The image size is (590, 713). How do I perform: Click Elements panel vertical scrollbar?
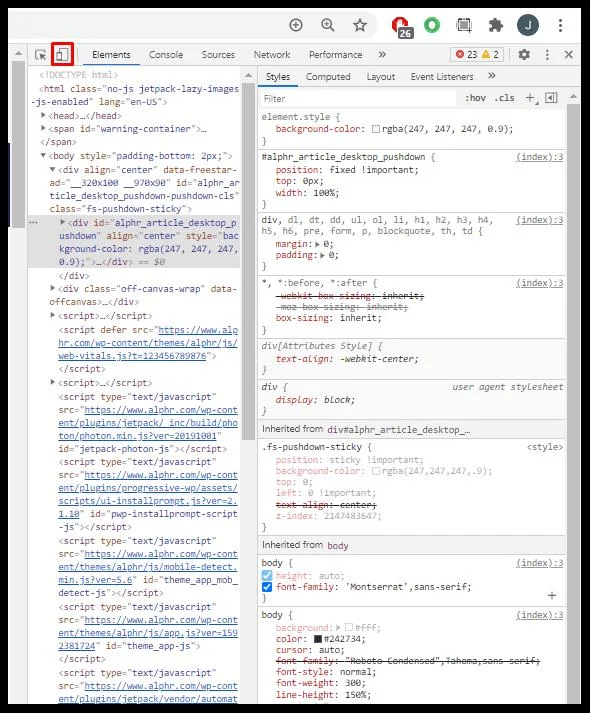click(248, 259)
